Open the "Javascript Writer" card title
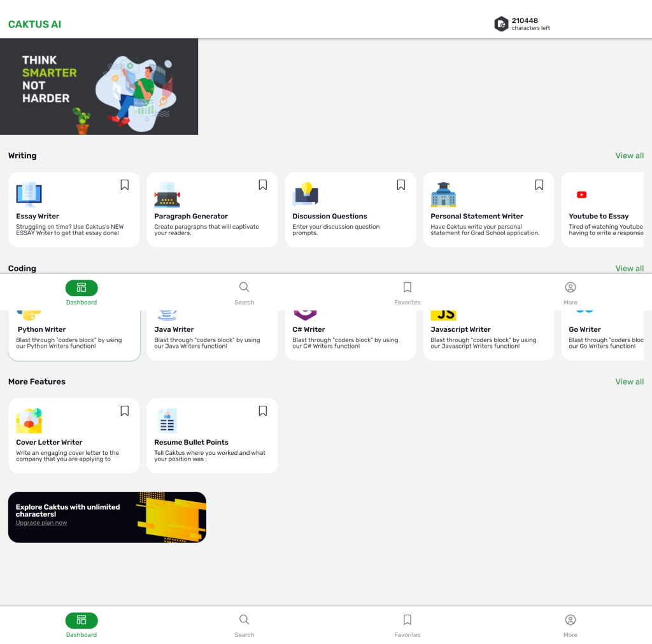Image resolution: width=652 pixels, height=644 pixels. pyautogui.click(x=461, y=329)
